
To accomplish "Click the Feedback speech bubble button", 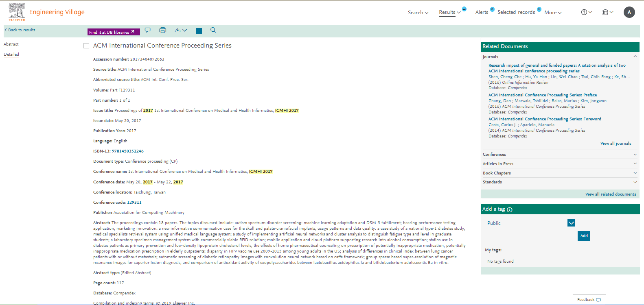I will click(x=589, y=300).
